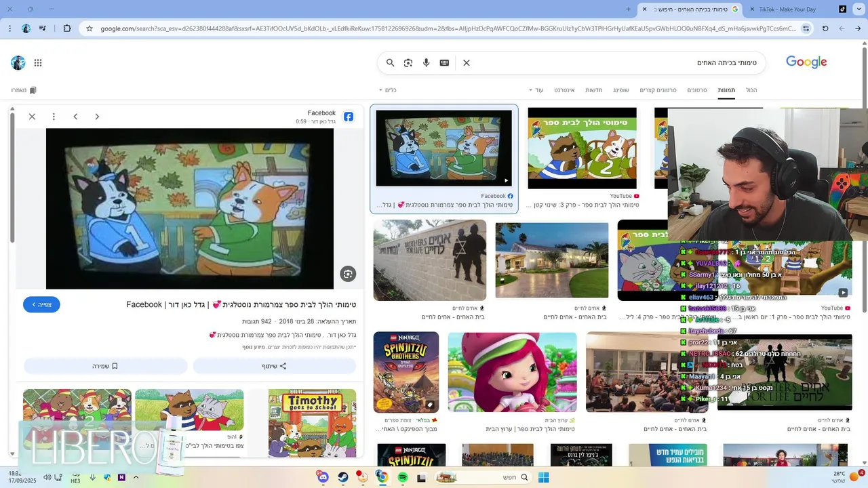Click the שיתוף share button
This screenshot has height=488, width=868.
(275, 366)
